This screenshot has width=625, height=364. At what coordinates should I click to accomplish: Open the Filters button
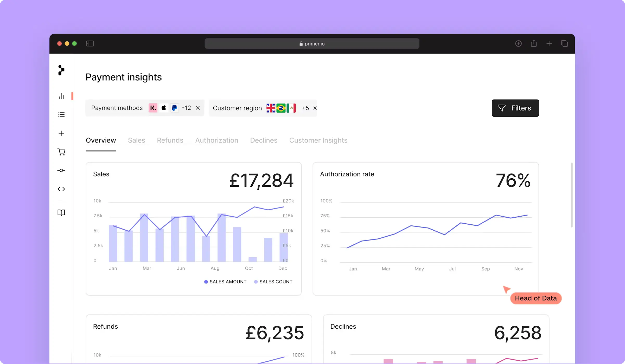click(515, 108)
